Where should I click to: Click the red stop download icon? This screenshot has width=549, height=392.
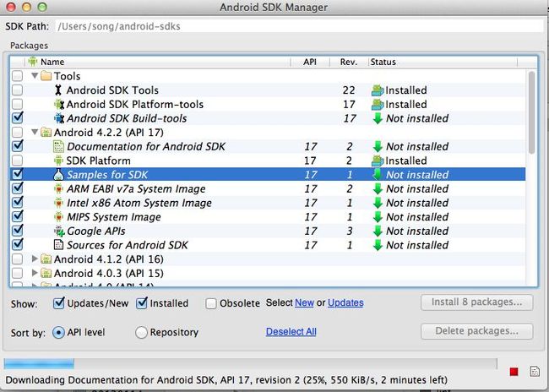pyautogui.click(x=514, y=372)
